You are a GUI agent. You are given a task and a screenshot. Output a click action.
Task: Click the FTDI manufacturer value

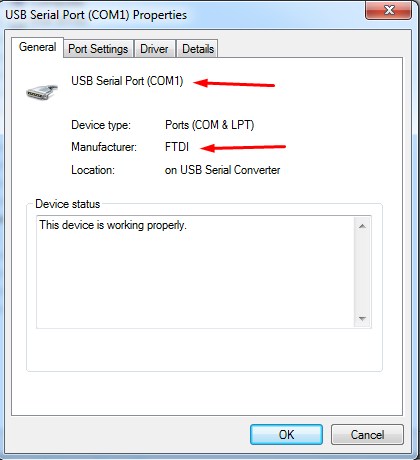pos(177,147)
